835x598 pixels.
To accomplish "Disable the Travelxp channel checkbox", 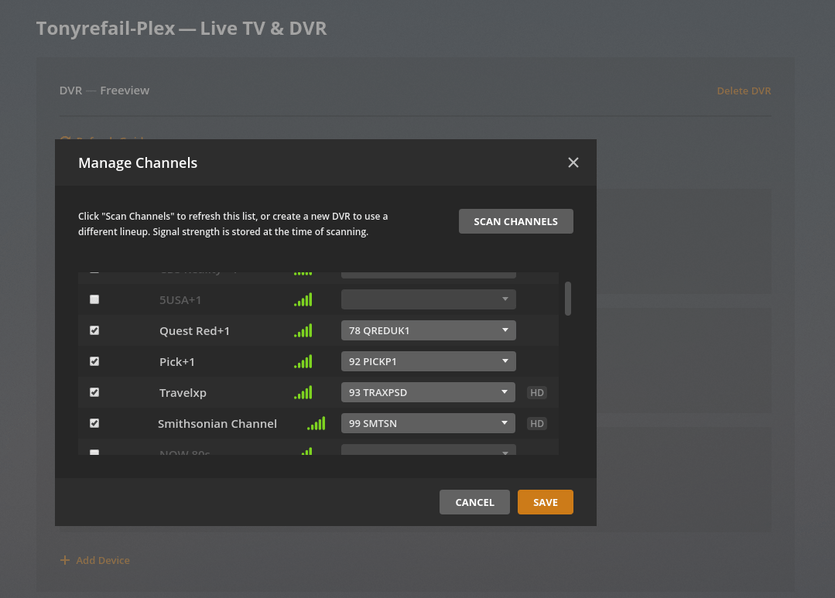I will point(95,392).
